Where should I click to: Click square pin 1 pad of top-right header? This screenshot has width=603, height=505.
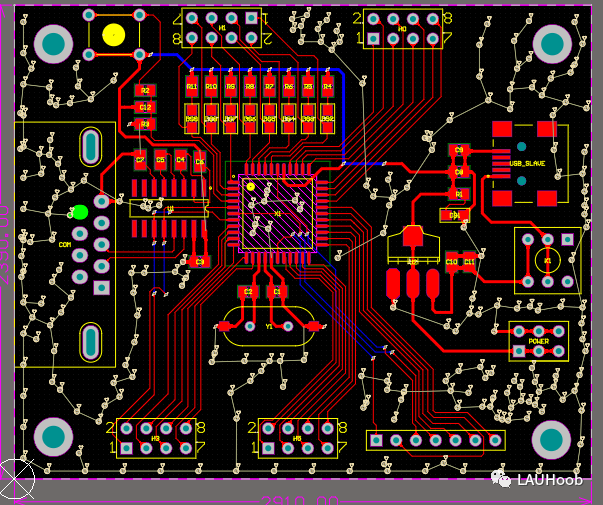point(373,38)
